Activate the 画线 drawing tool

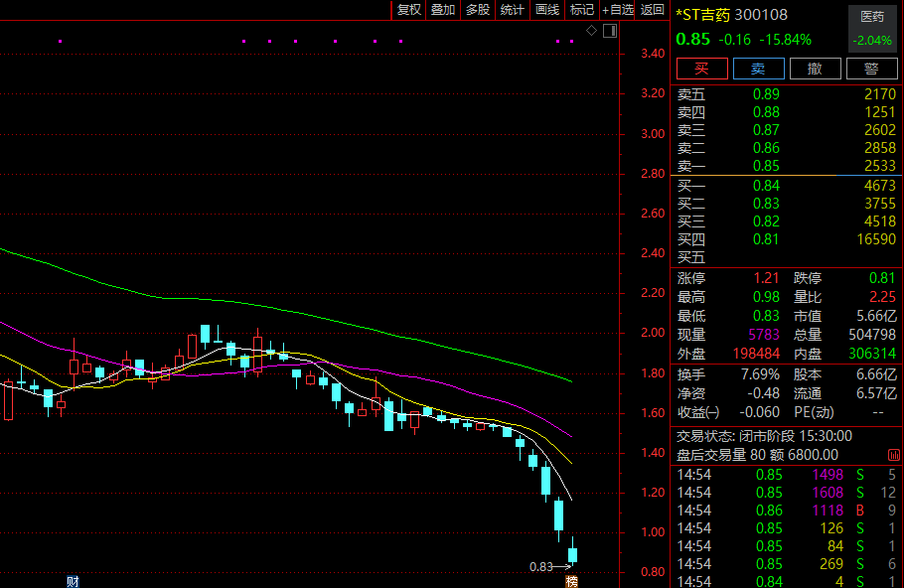click(547, 10)
